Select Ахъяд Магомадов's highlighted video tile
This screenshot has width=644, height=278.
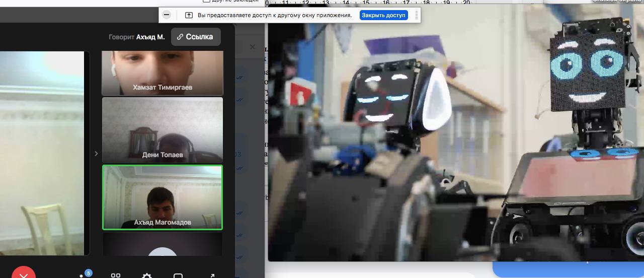click(162, 197)
